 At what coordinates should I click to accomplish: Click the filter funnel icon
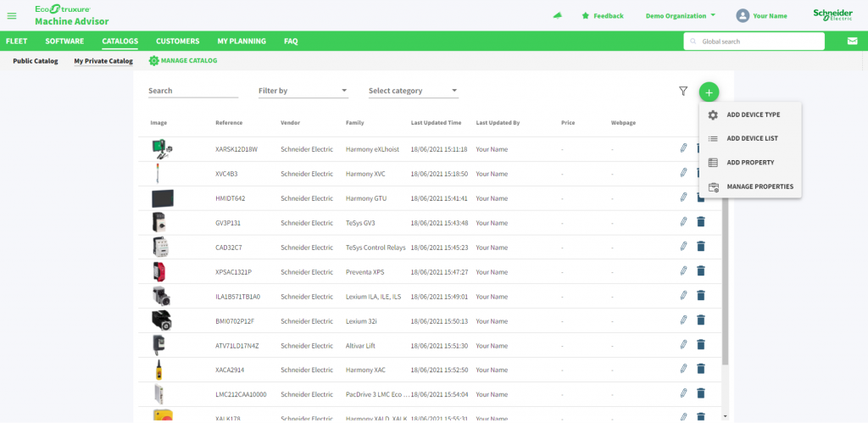click(x=683, y=91)
